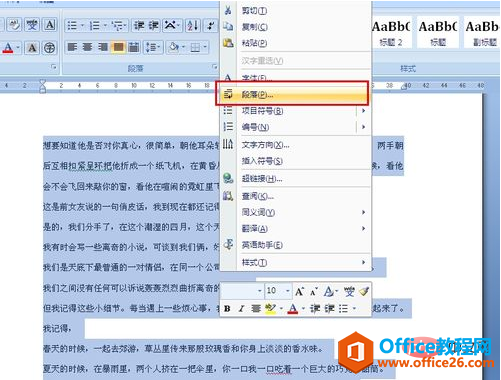Click the format painter brush in mini toolbar
This screenshot has height=380, width=501.
(364, 292)
